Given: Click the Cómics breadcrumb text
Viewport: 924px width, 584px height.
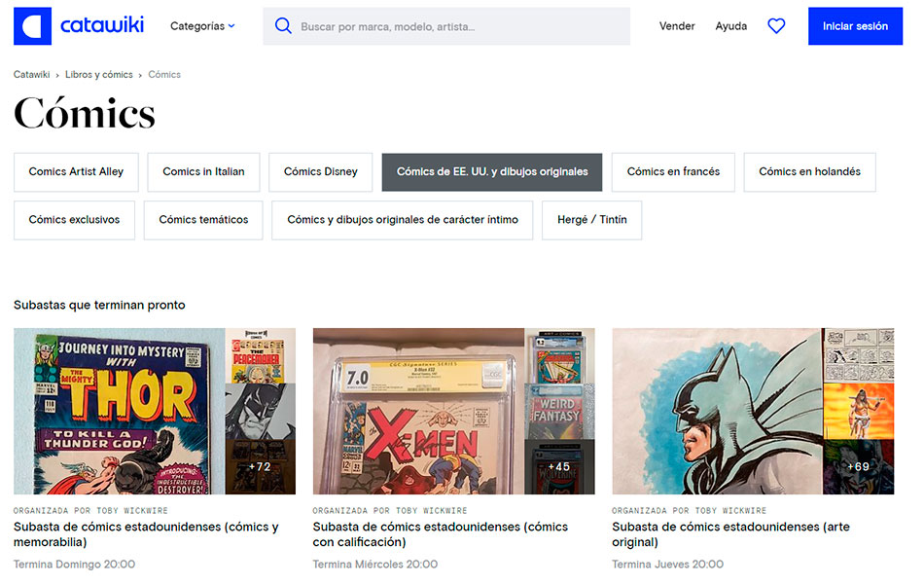Looking at the screenshot, I should [x=164, y=74].
